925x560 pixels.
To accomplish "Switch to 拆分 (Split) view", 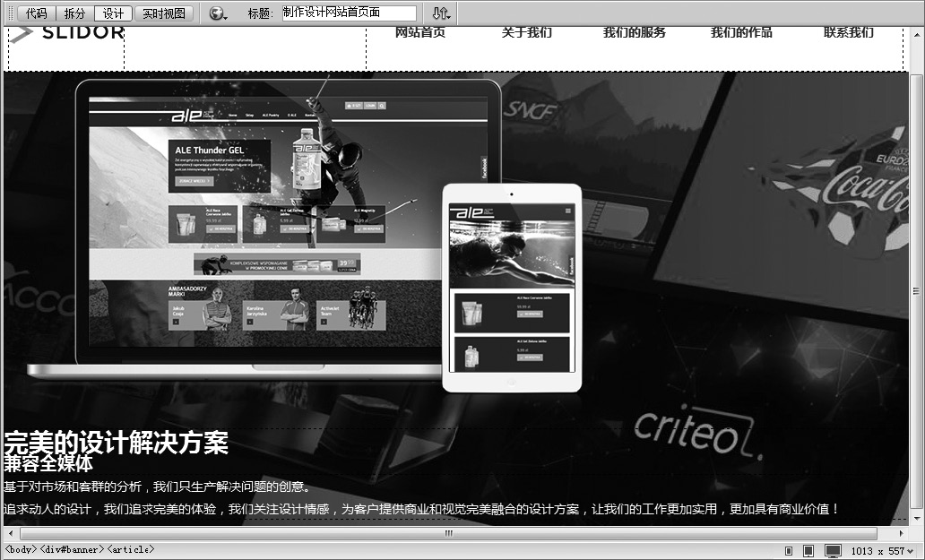I will coord(75,13).
